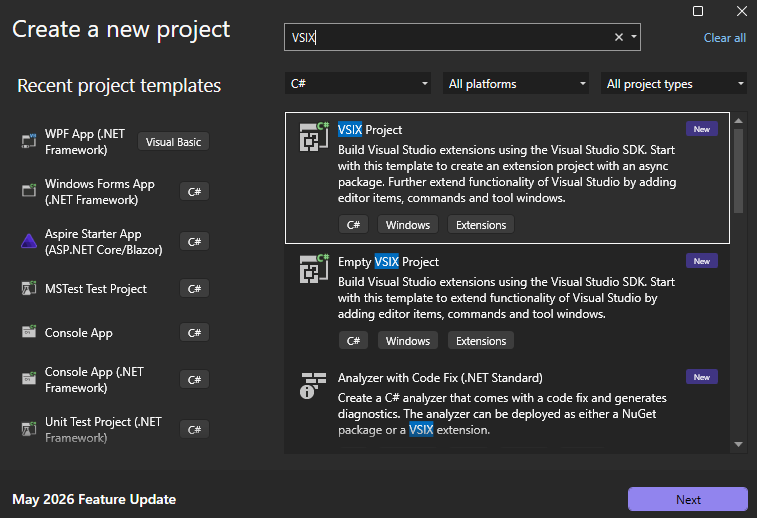Click the template list scroll up arrow
Screen dimensions: 757x518
pyautogui.click(x=738, y=121)
